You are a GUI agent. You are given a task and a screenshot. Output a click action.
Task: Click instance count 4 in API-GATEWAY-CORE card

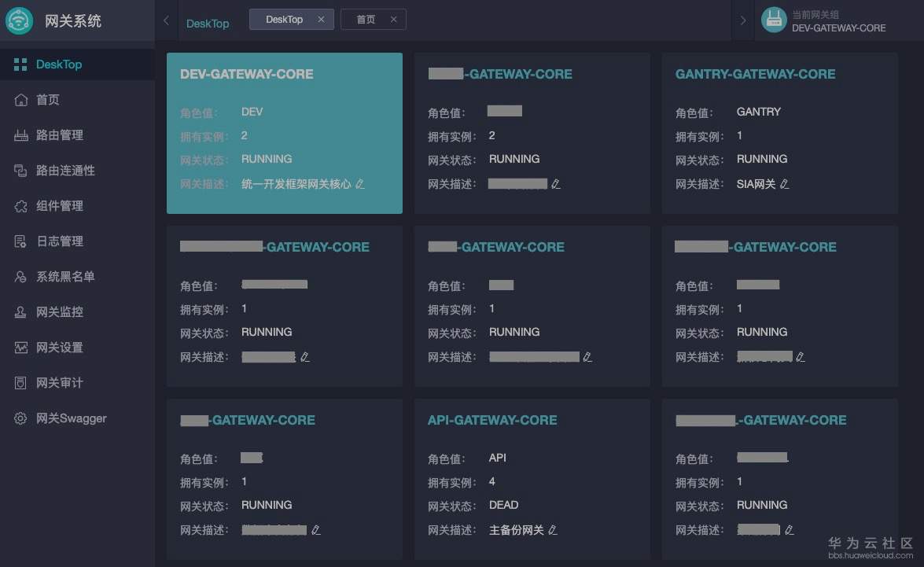click(492, 481)
